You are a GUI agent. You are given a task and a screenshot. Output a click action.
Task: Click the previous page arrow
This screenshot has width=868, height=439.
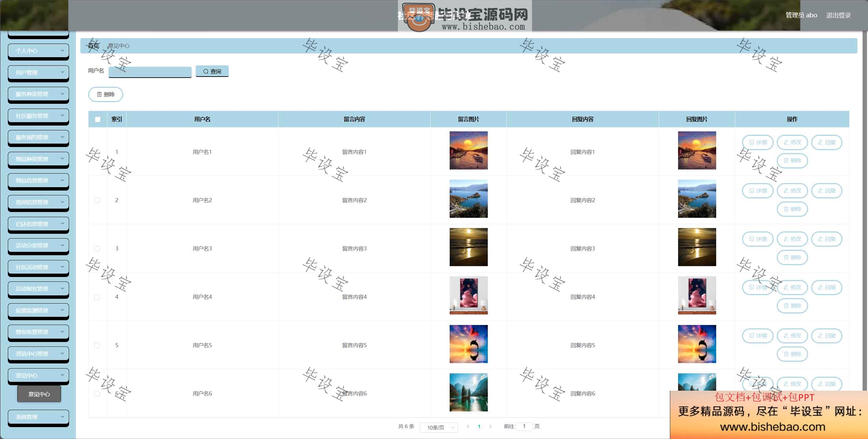point(468,426)
